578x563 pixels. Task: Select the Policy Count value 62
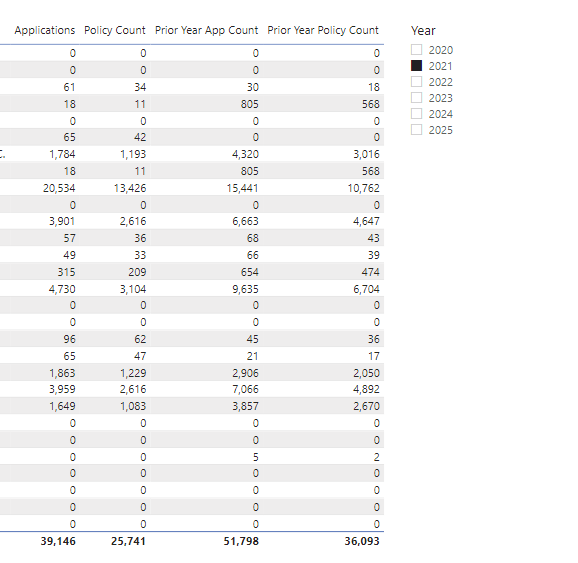click(140, 339)
